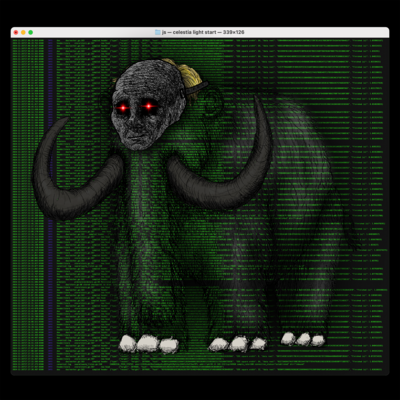The width and height of the screenshot is (400, 400).
Task: Click the blonde hair tuft on the head
Action: point(185,73)
